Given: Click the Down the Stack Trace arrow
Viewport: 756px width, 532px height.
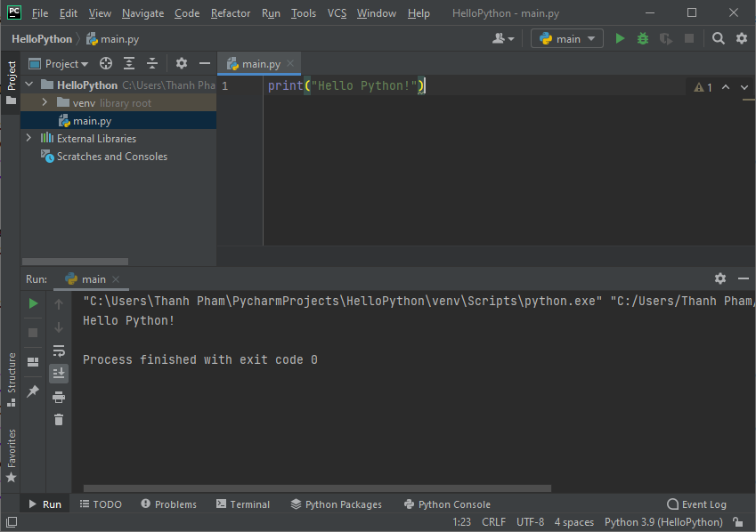Looking at the screenshot, I should (x=59, y=327).
